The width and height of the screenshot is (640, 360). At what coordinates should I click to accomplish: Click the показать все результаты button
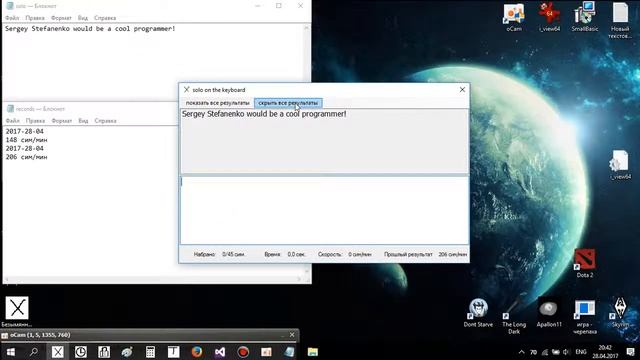point(217,103)
